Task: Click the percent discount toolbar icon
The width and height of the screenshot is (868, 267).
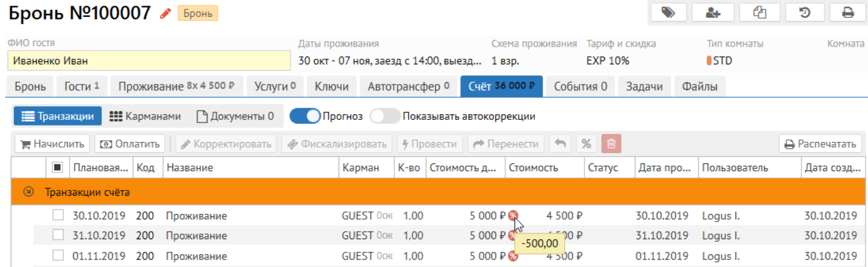Action: pos(586,144)
